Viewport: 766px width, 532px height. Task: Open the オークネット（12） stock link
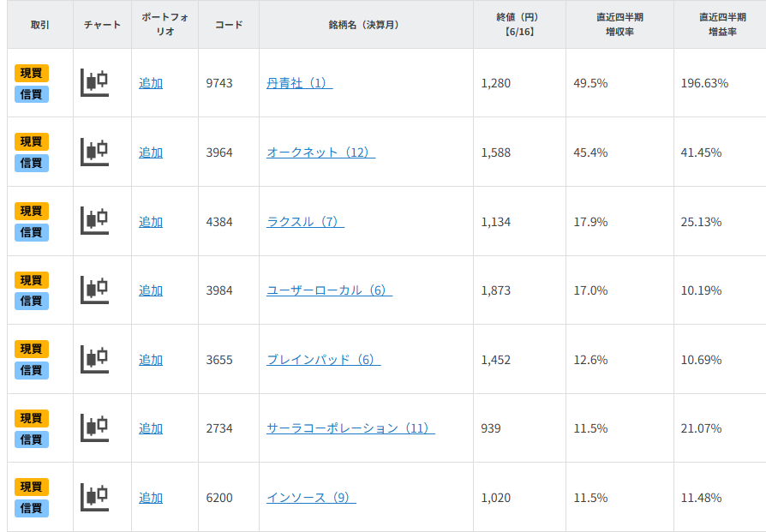[320, 152]
